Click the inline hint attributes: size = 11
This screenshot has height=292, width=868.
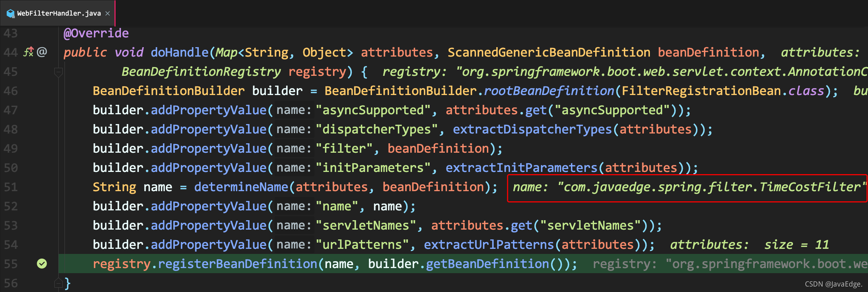point(750,245)
